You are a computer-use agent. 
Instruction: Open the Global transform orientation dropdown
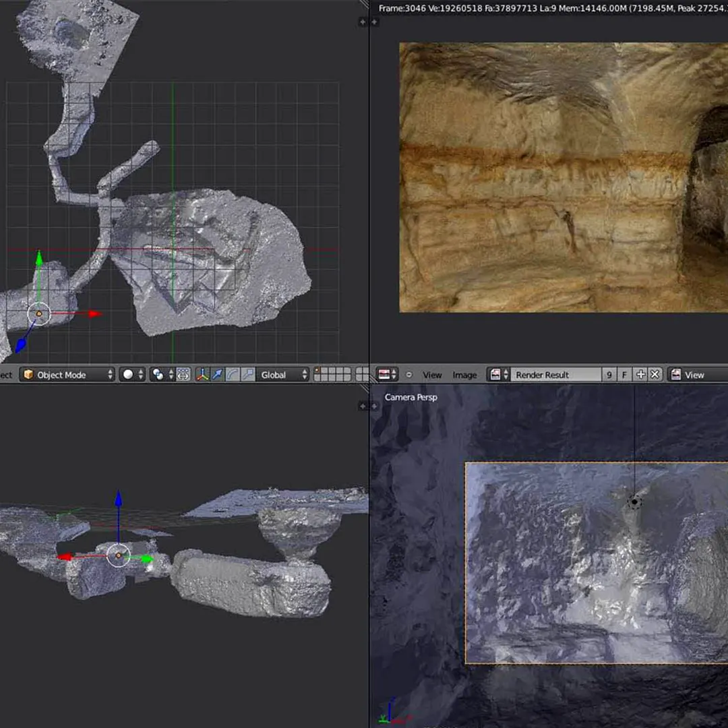click(x=283, y=375)
